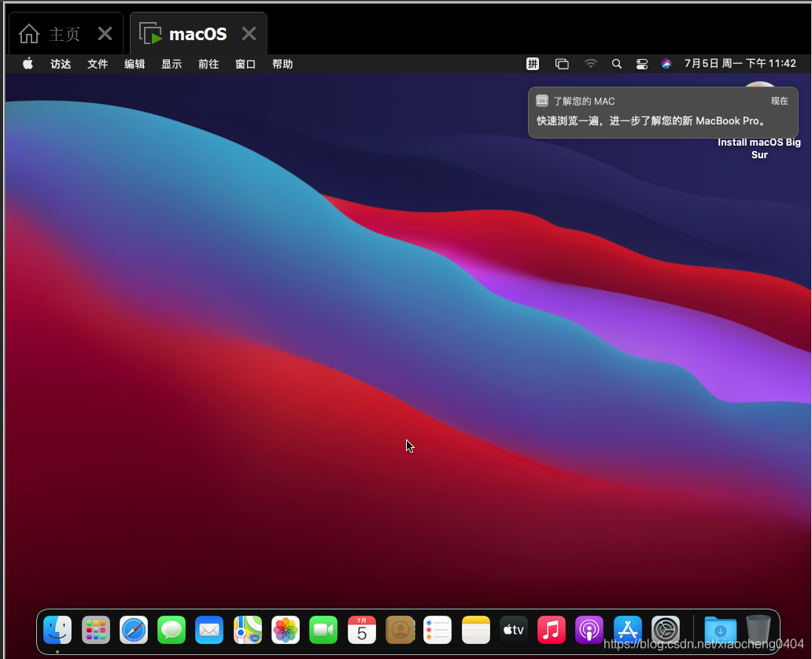Open the Apple menu

click(28, 64)
